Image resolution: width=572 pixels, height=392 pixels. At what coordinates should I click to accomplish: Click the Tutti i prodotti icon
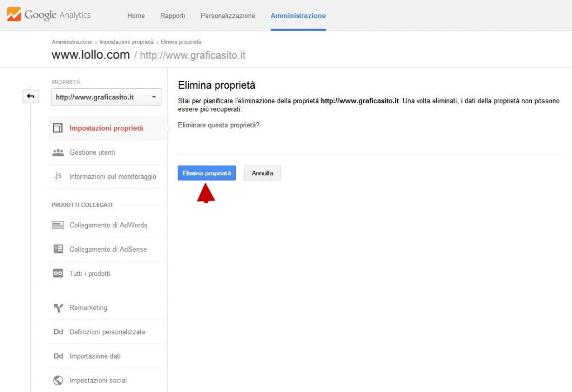pos(58,273)
